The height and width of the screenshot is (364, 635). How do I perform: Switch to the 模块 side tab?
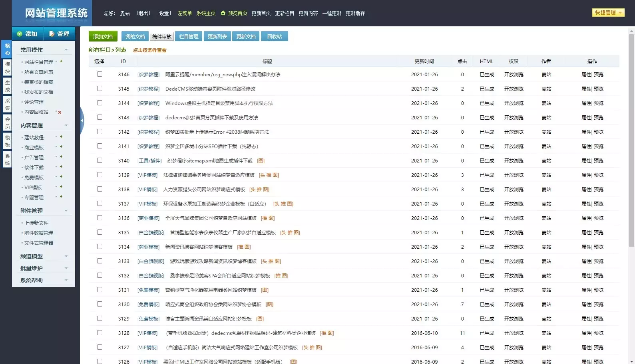click(7, 67)
